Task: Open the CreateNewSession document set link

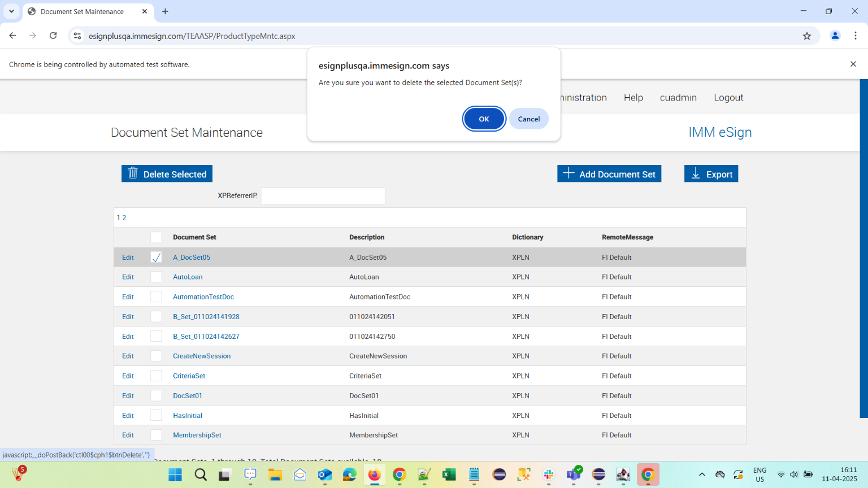Action: (202, 356)
